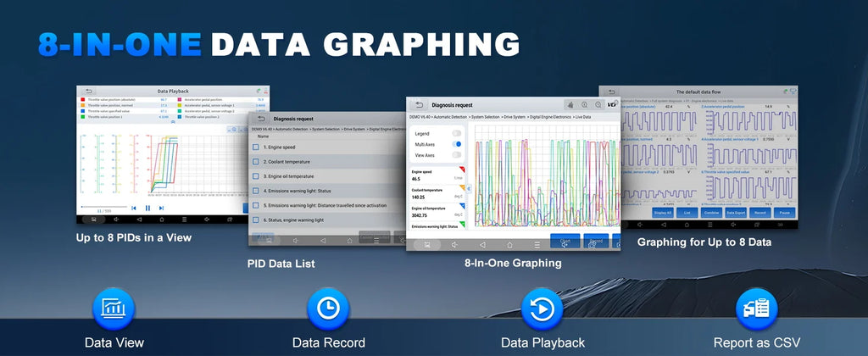Image resolution: width=868 pixels, height=356 pixels.
Task: Click the Report as CSV icon
Action: (756, 309)
